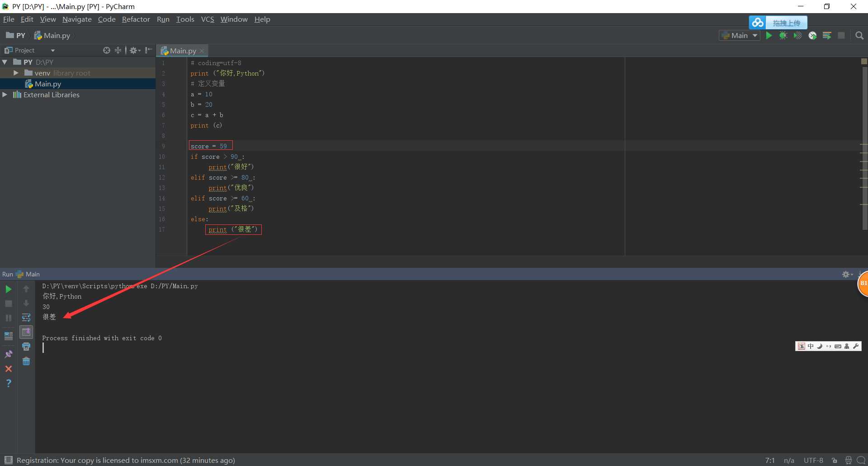Click the concurrency diagram run icon
868x466 pixels.
pos(827,35)
